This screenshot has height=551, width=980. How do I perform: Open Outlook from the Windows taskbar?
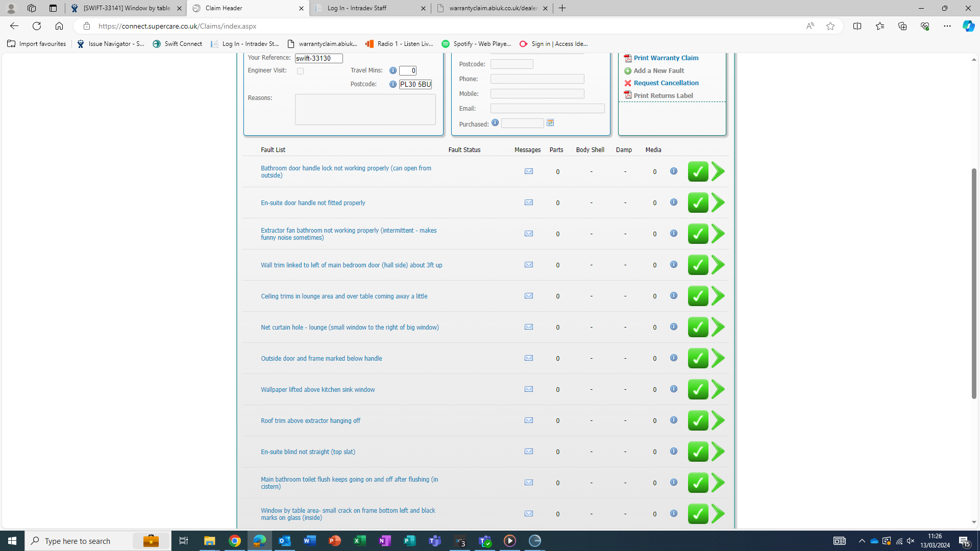(285, 541)
